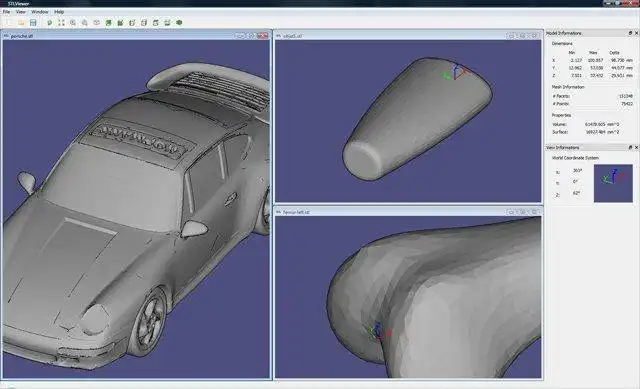Viewport: 640px width, 389px height.
Task: Click the first green shaded view-cube icon
Action: pos(109,23)
